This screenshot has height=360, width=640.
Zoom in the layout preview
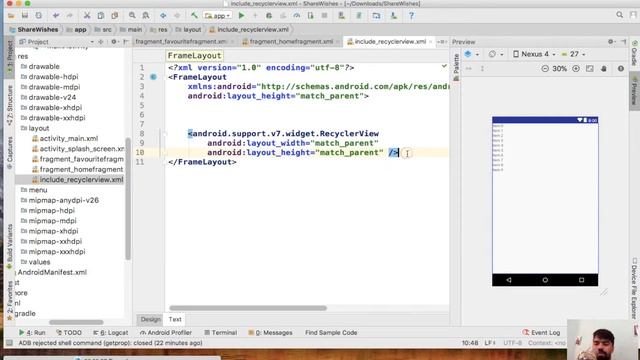point(576,69)
